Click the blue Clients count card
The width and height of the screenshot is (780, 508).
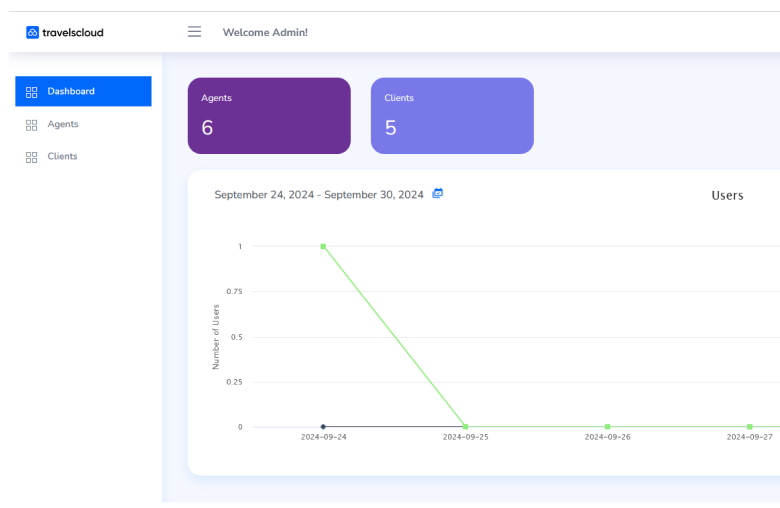tap(452, 116)
